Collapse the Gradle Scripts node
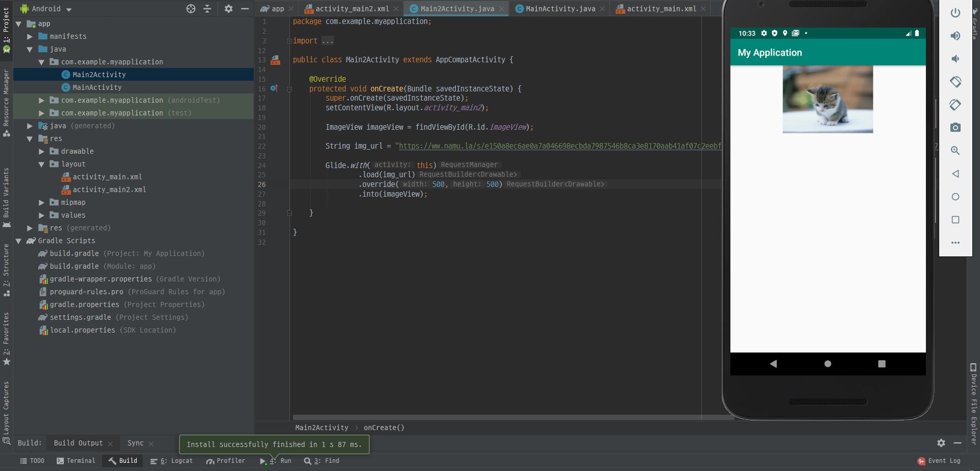 click(x=19, y=241)
